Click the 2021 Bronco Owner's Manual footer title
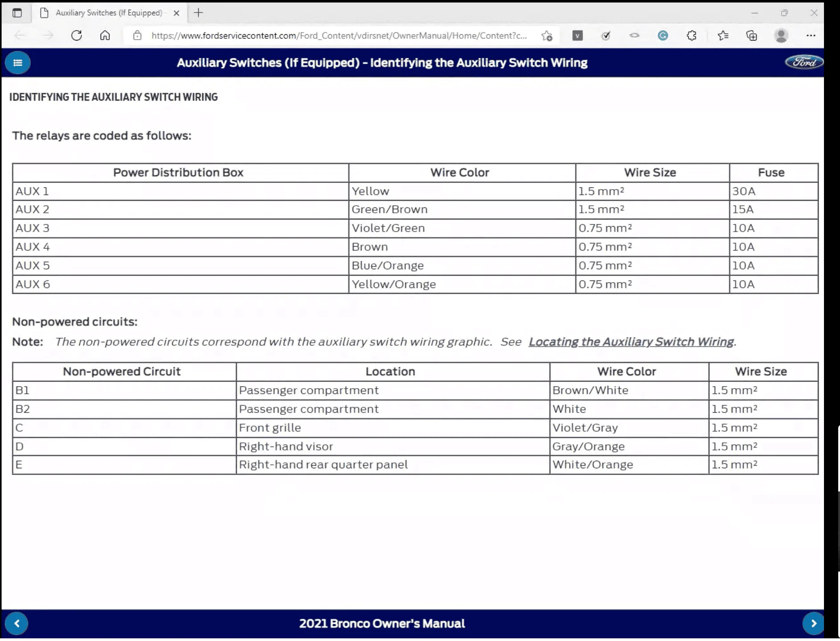The height and width of the screenshot is (641, 840). 382,624
